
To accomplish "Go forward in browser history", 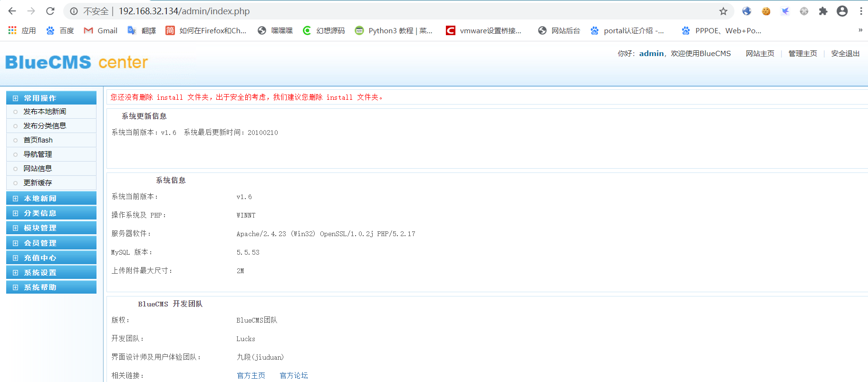I will (31, 11).
